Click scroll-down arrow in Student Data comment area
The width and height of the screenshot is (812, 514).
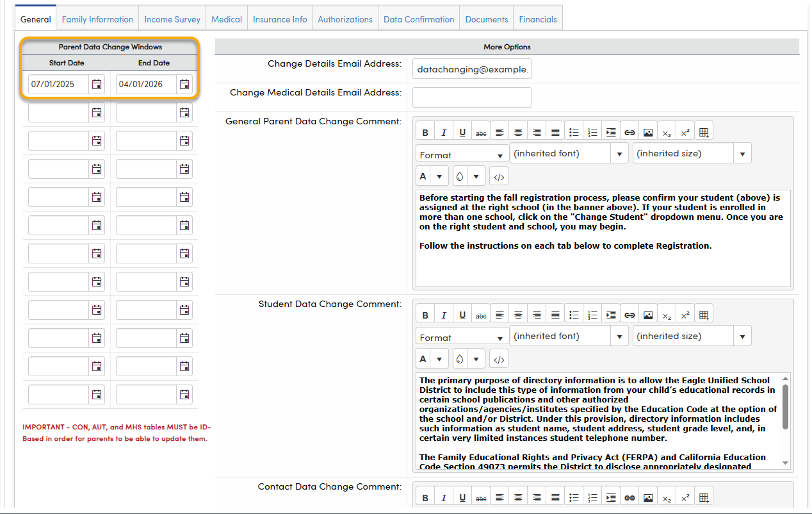pyautogui.click(x=786, y=463)
